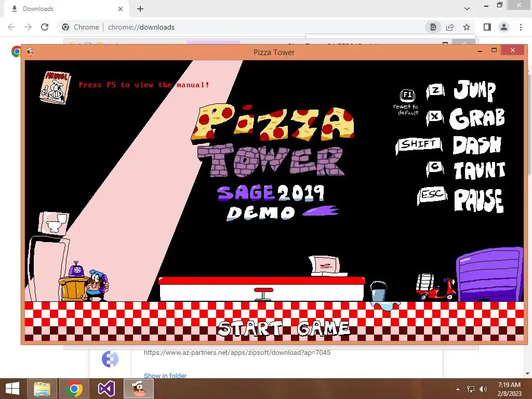Click Chrome forward navigation arrow
This screenshot has height=399, width=532.
click(28, 27)
